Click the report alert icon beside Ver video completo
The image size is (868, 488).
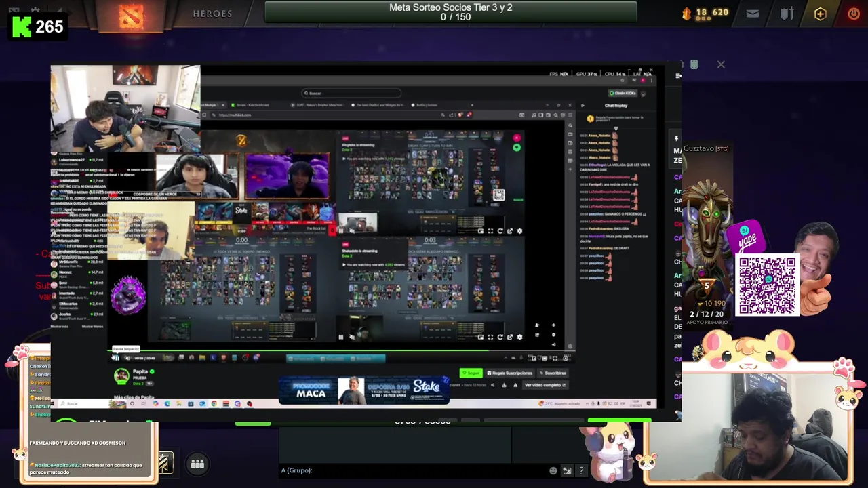coord(515,385)
